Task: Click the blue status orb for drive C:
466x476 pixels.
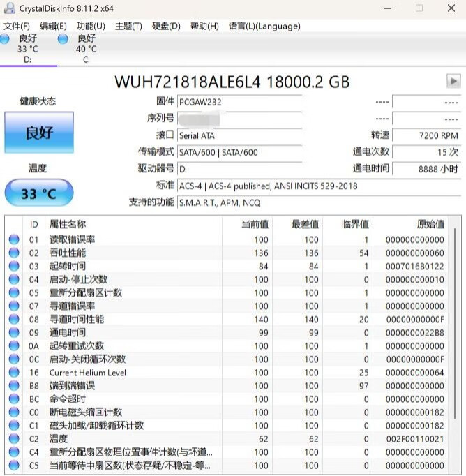Action: tap(63, 39)
